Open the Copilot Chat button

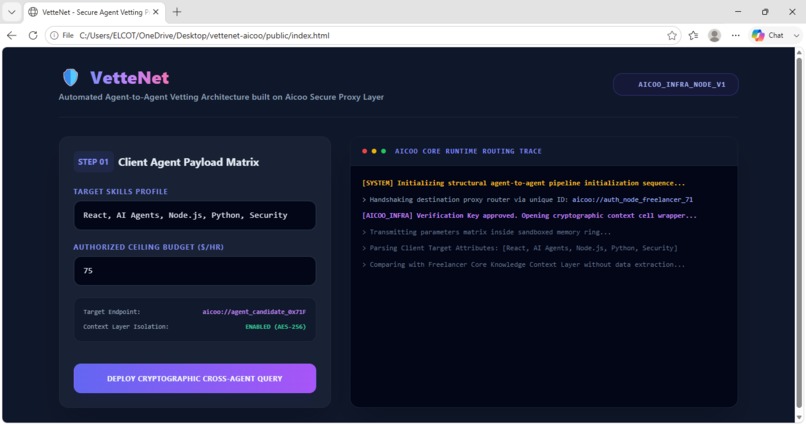pos(768,35)
